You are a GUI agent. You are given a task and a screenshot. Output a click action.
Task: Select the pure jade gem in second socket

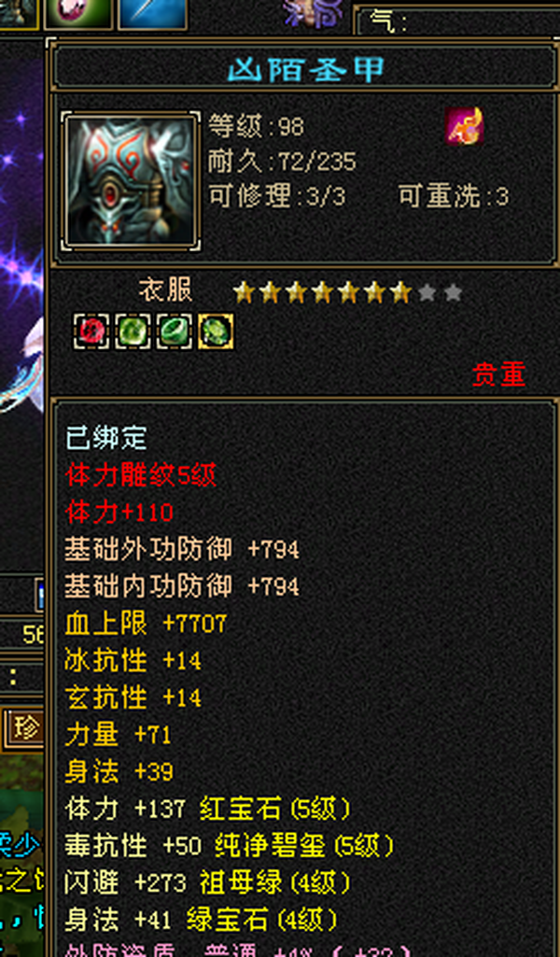coord(133,332)
